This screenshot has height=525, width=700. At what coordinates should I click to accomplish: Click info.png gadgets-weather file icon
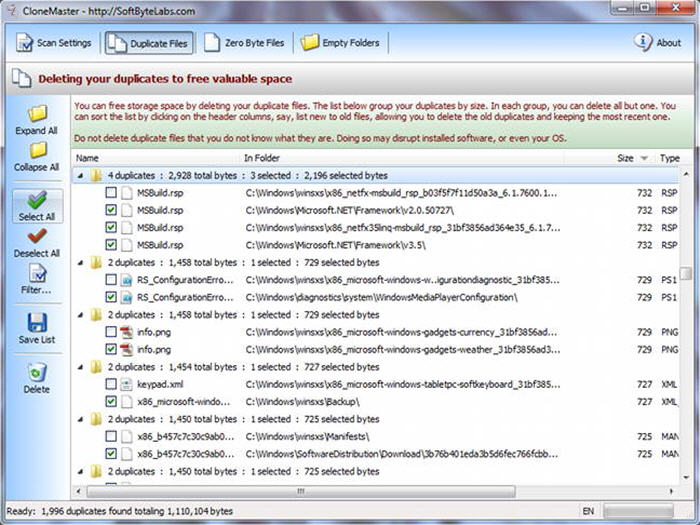(127, 350)
